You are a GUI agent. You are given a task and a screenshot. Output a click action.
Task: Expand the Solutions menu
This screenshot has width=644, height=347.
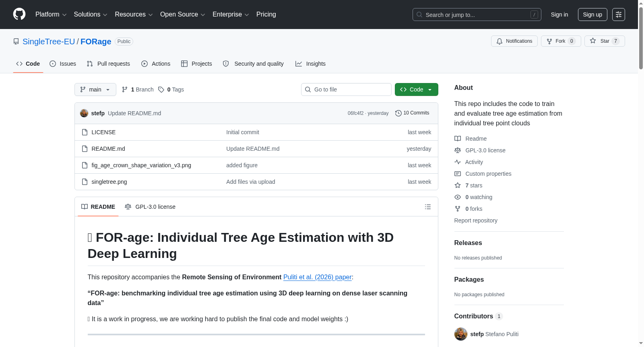pyautogui.click(x=91, y=15)
